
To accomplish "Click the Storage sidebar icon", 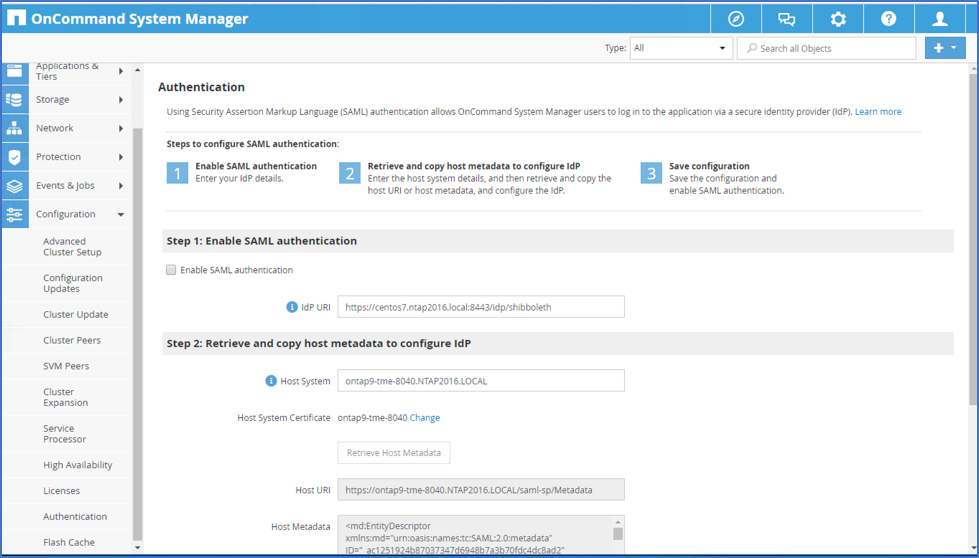I will [x=14, y=100].
